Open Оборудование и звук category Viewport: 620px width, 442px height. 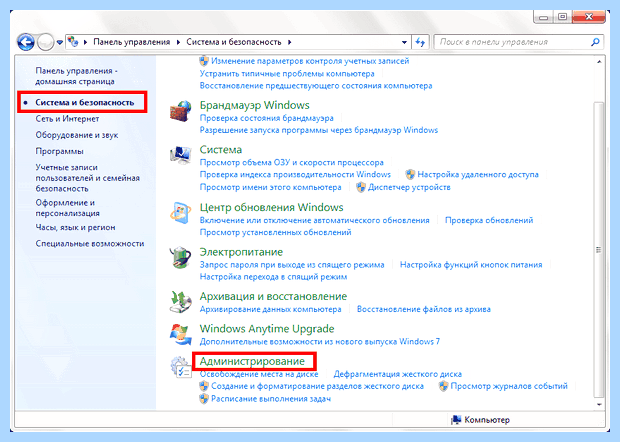77,135
